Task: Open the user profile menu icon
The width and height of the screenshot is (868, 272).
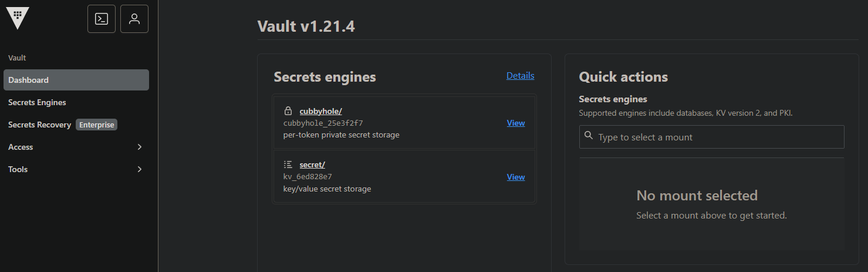Action: coord(134,19)
